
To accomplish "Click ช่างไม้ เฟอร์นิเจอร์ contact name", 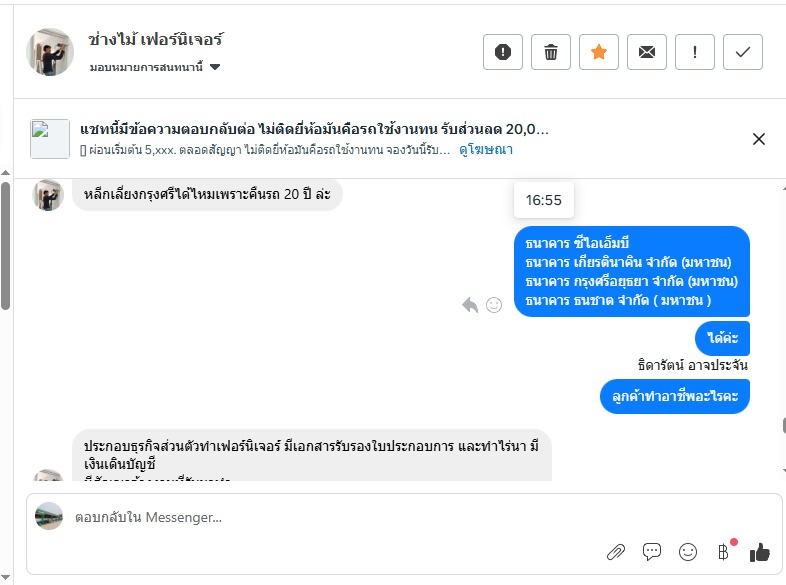I will click(155, 40).
